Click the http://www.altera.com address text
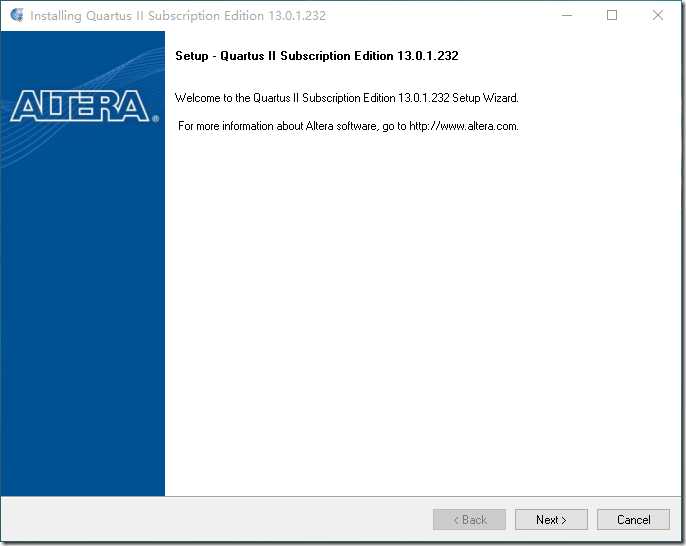 463,126
